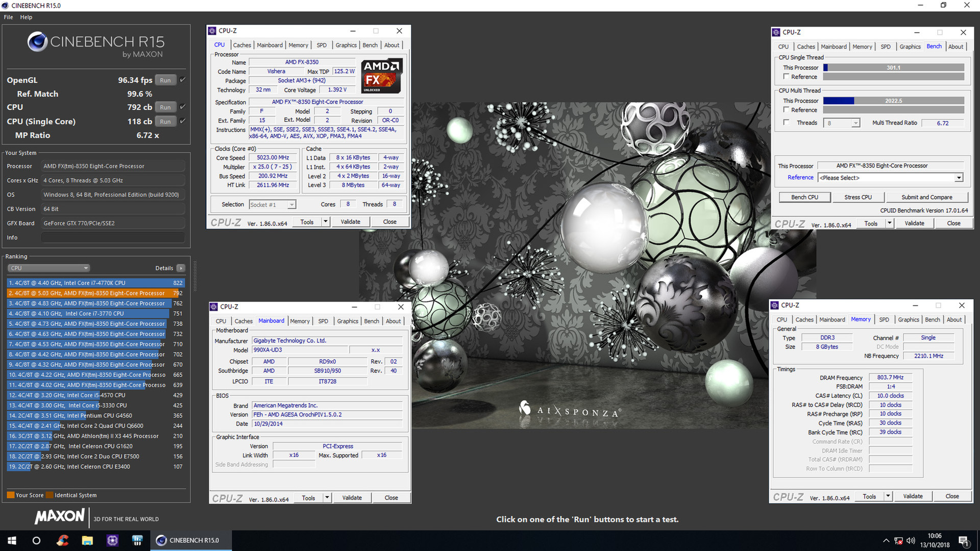This screenshot has width=980, height=551.
Task: Open the Reference Please Select dropdown
Action: coord(891,178)
